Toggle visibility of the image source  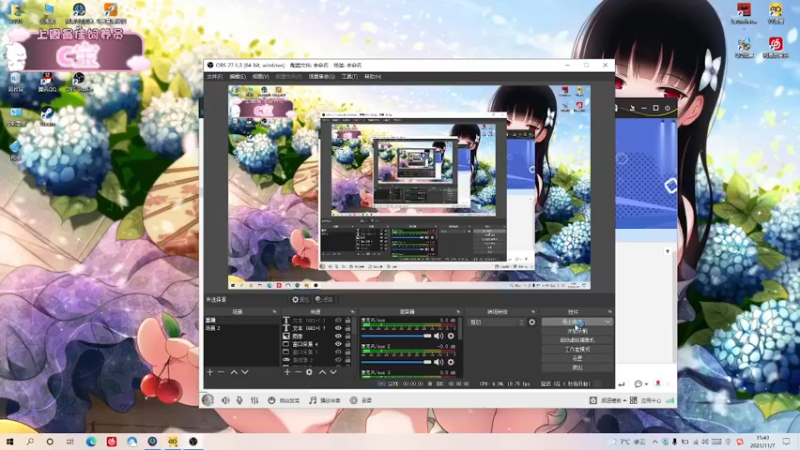pyautogui.click(x=338, y=336)
